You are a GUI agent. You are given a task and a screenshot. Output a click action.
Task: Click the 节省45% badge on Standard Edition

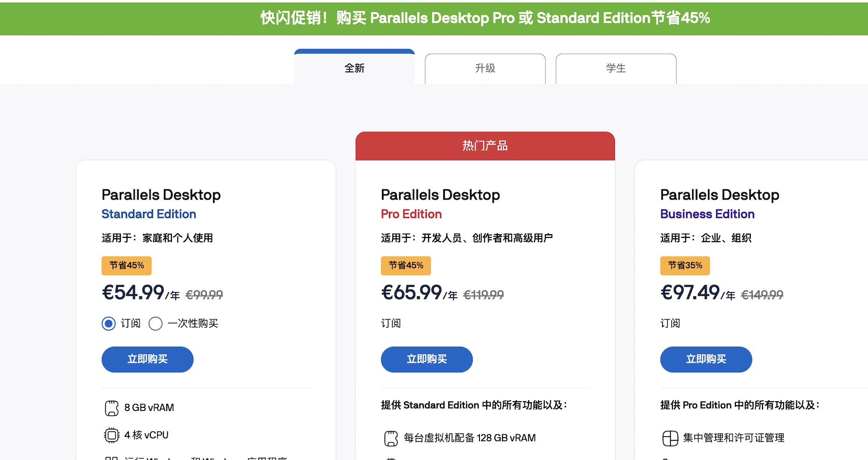pos(127,265)
